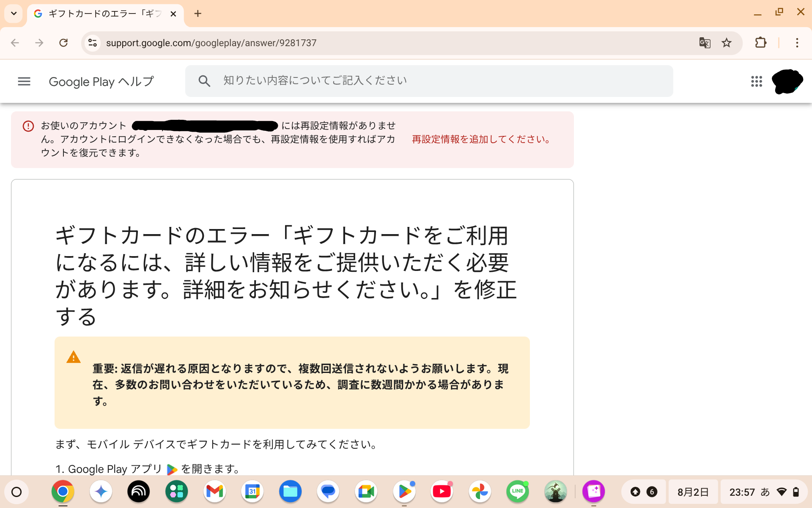
Task: Go back to the previous page
Action: click(x=15, y=43)
